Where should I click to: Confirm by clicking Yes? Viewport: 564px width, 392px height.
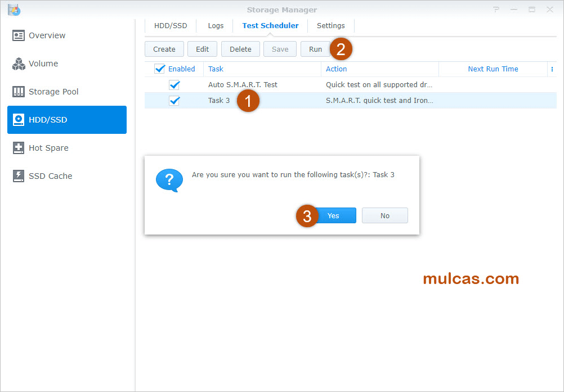pyautogui.click(x=333, y=215)
